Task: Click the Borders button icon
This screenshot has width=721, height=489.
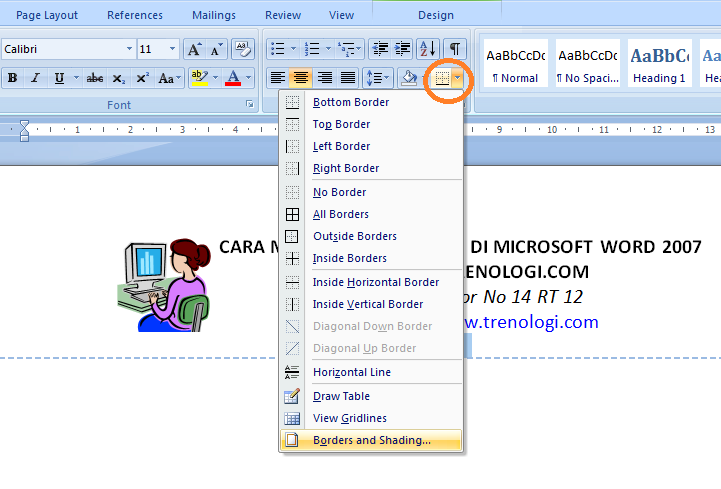Action: [x=442, y=79]
